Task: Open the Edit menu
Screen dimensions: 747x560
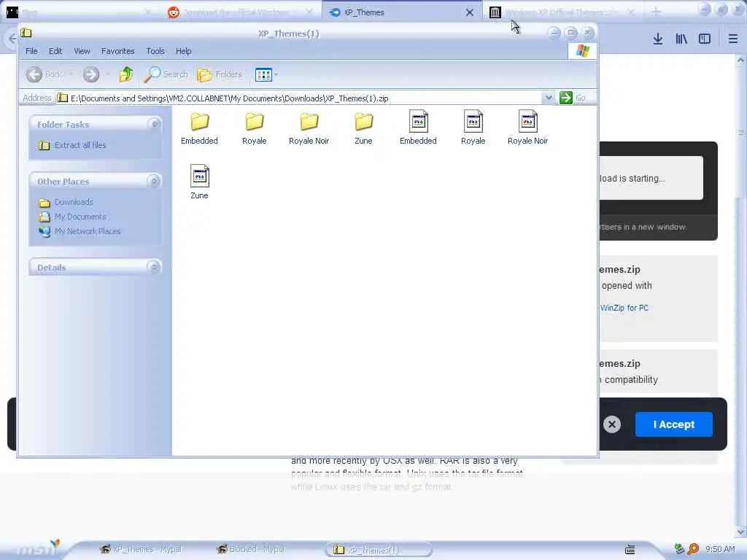Action: point(55,51)
